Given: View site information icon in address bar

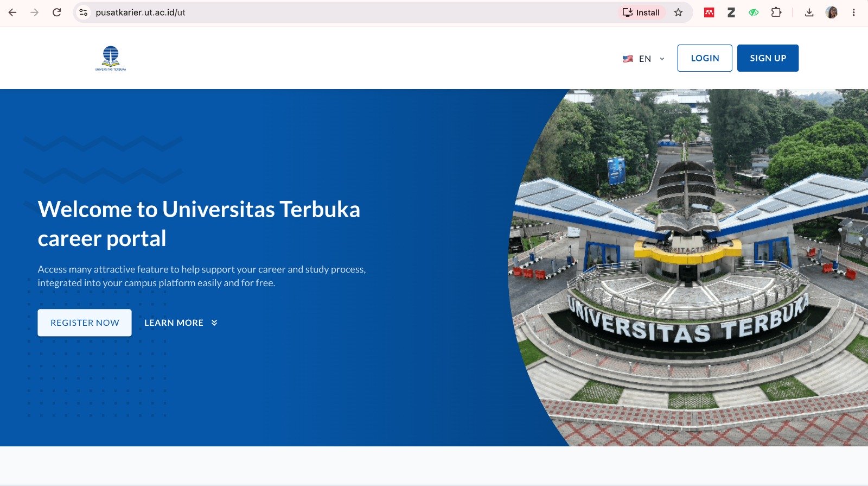Looking at the screenshot, I should [x=83, y=12].
